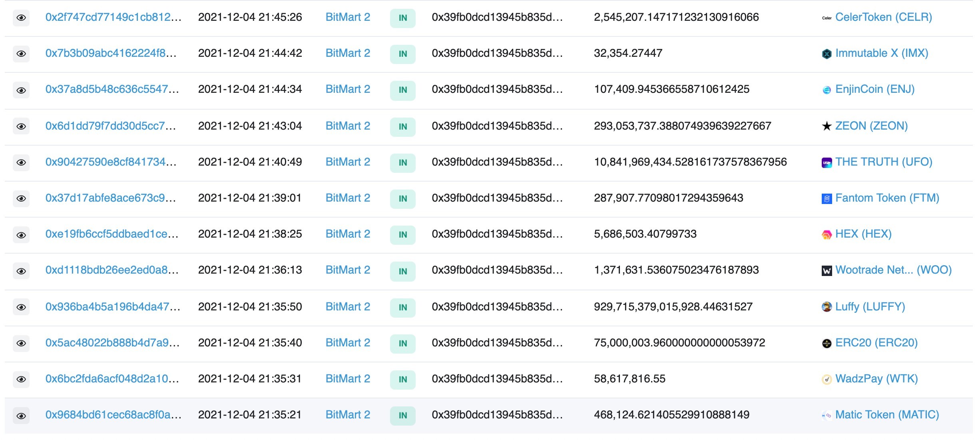Open BitMart 2 link in the Matic Token row
This screenshot has height=440, width=980.
[x=348, y=415]
